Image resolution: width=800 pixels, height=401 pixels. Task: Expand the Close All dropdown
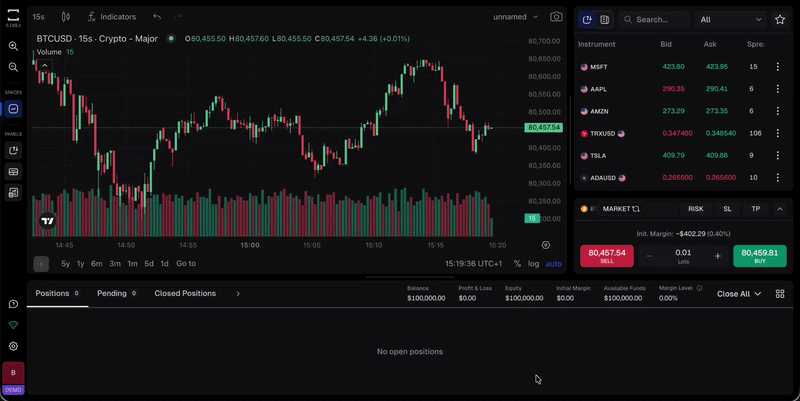coord(738,294)
